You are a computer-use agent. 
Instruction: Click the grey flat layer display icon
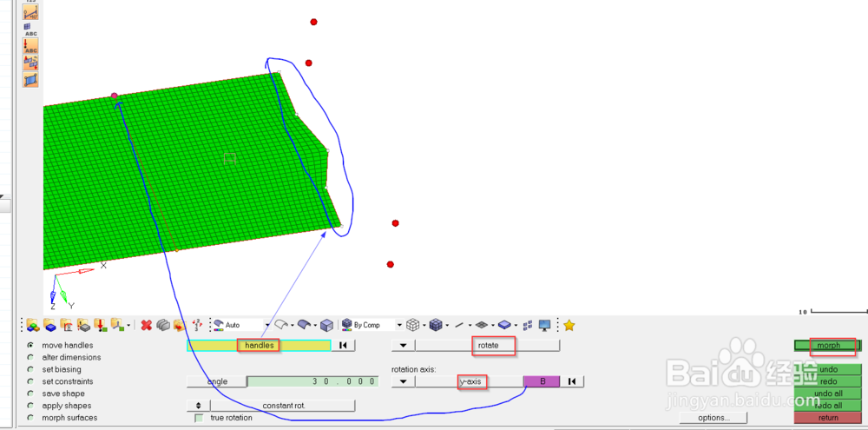click(x=481, y=325)
